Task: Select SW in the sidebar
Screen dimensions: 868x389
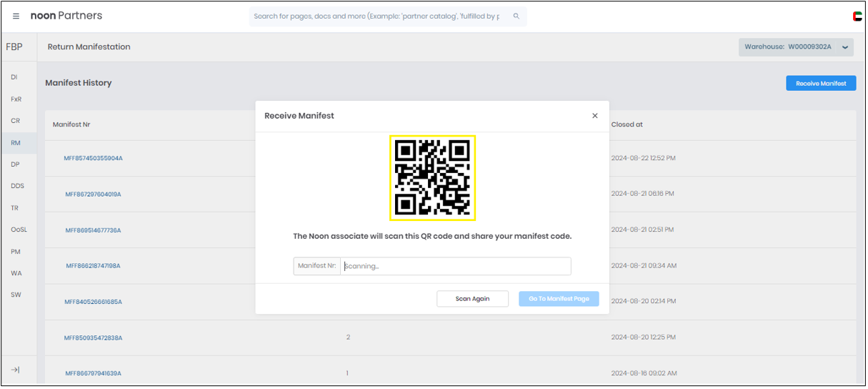Action: pos(16,295)
